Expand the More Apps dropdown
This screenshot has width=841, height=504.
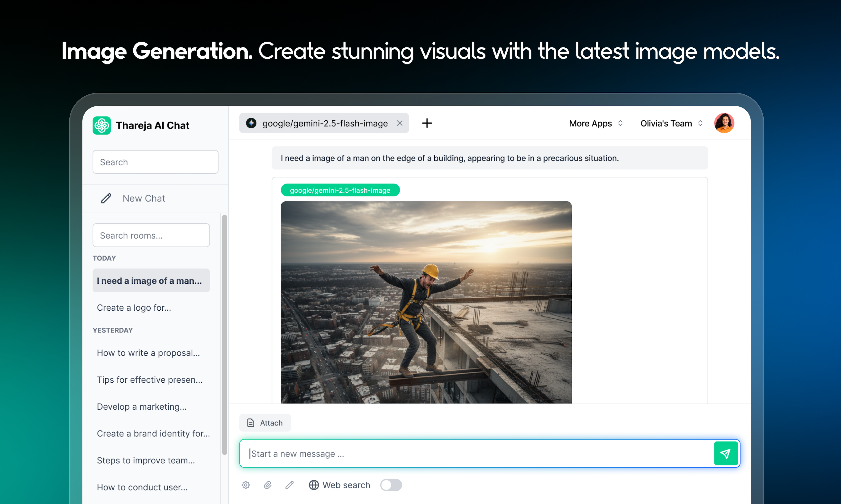tap(596, 123)
